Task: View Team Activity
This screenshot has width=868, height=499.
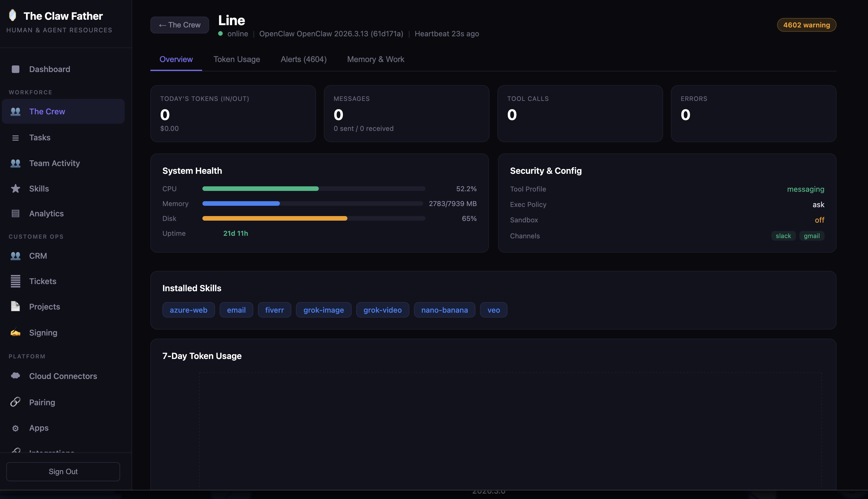Action: [54, 163]
